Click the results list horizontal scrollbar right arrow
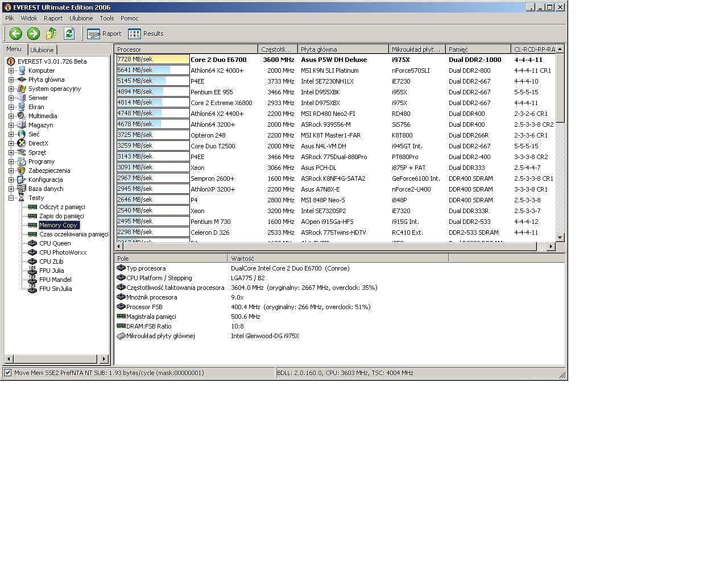Image resolution: width=728 pixels, height=582 pixels. click(551, 246)
